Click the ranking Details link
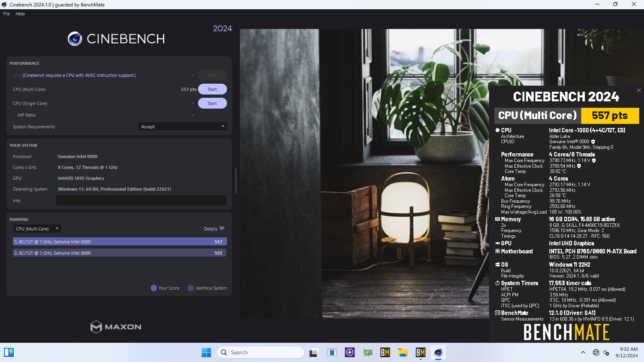This screenshot has width=644, height=362. (x=211, y=229)
